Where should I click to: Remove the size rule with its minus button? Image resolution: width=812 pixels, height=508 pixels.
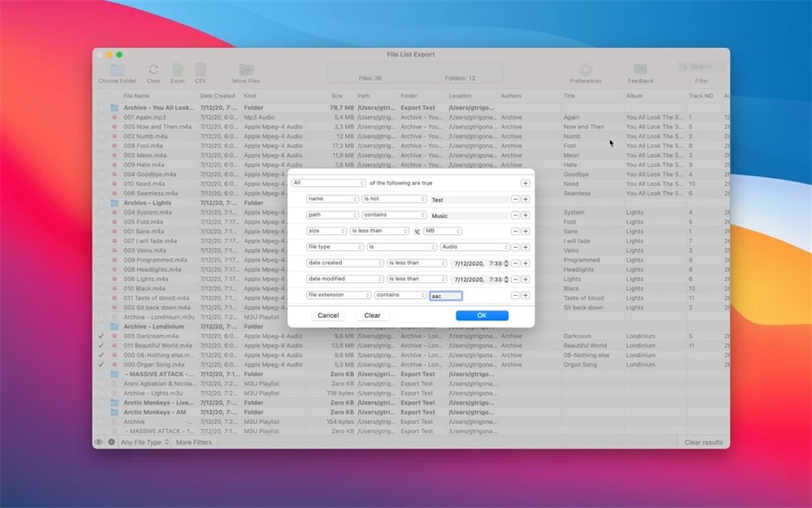pyautogui.click(x=516, y=231)
